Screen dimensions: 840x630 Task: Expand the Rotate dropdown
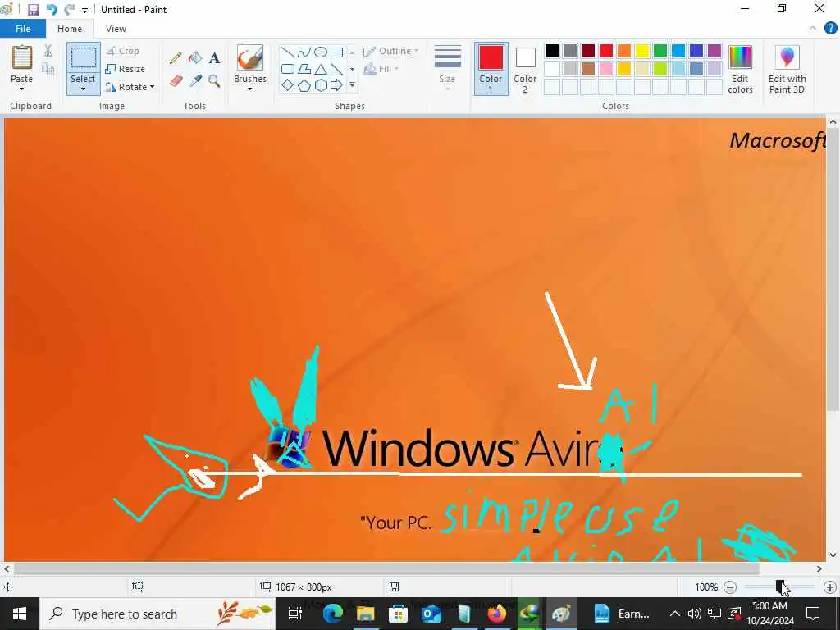tap(152, 87)
